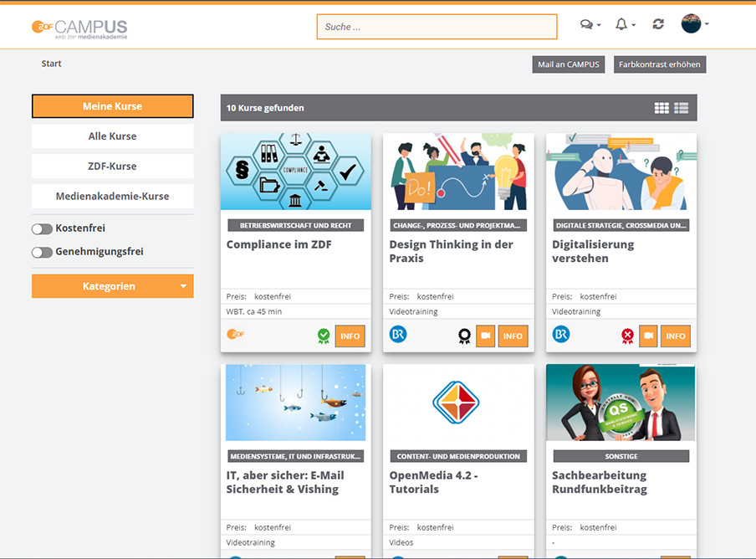The width and height of the screenshot is (756, 559).
Task: Click INFO on Design Thinking card
Action: point(513,336)
